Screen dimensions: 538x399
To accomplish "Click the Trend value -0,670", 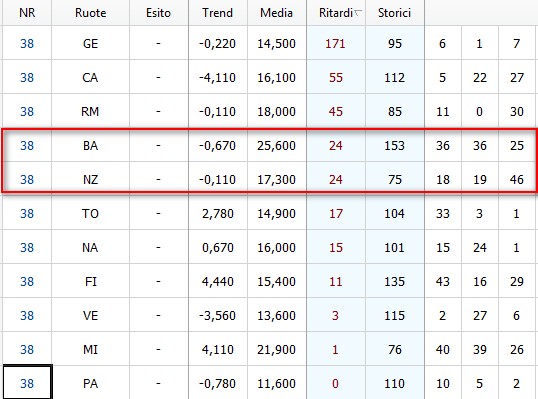I will click(218, 145).
